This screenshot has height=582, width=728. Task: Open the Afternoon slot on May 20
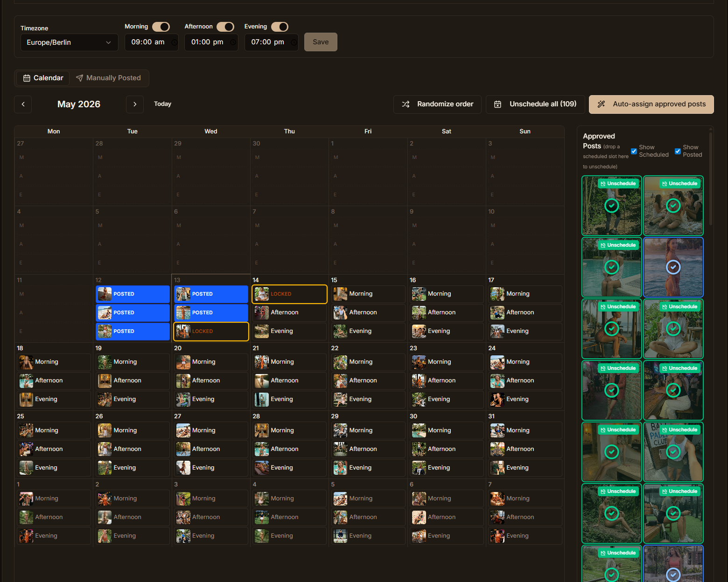[x=211, y=381]
